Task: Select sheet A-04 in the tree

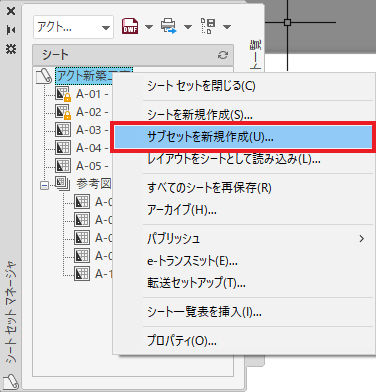Action: click(92, 148)
